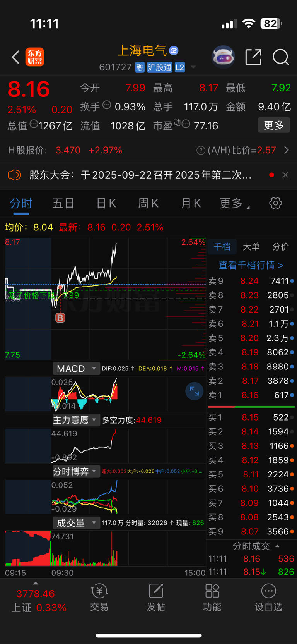Tap the 11:11 trade row with 536

tap(251, 559)
